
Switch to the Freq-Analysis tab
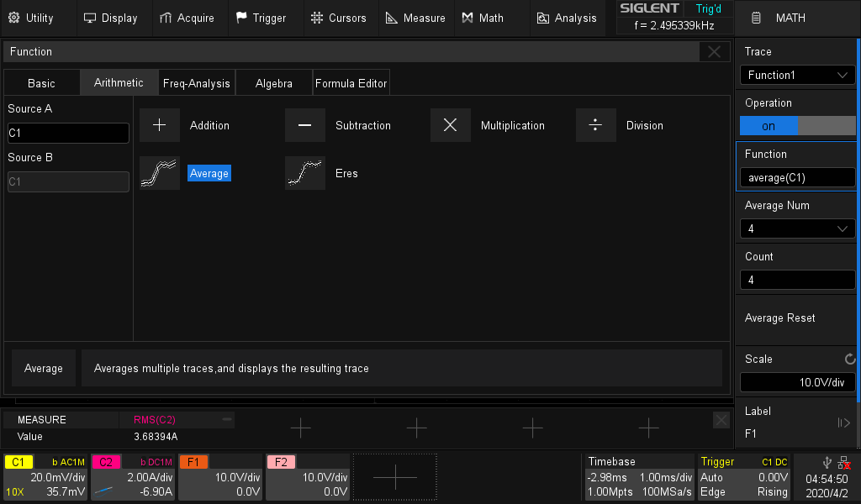click(x=196, y=83)
